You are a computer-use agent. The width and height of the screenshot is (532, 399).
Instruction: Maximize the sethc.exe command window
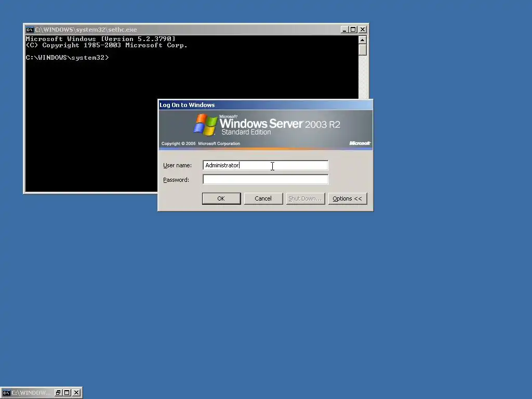(x=353, y=30)
